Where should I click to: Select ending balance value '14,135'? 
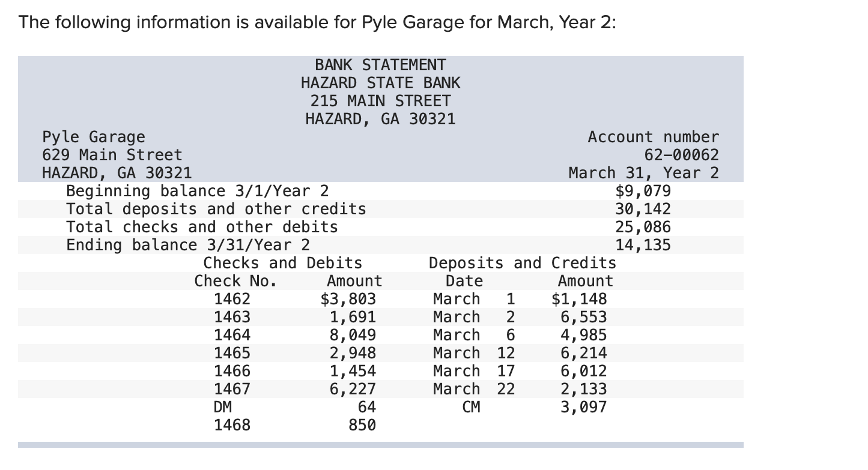tap(643, 245)
